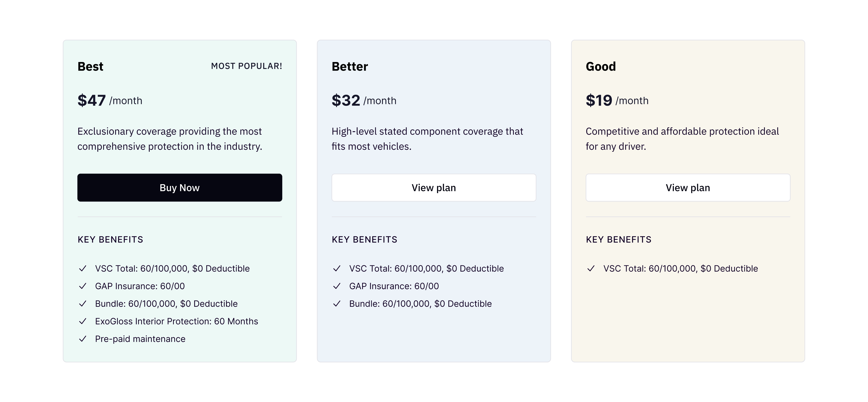Click checkmark beside Good plan VSC Total
Image resolution: width=868 pixels, height=402 pixels.
(591, 269)
